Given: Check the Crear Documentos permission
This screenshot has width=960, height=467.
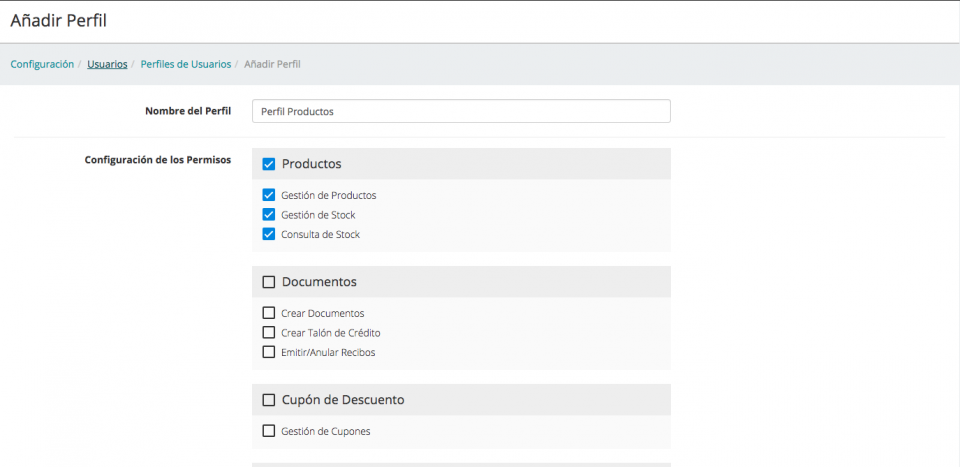Looking at the screenshot, I should tap(268, 313).
